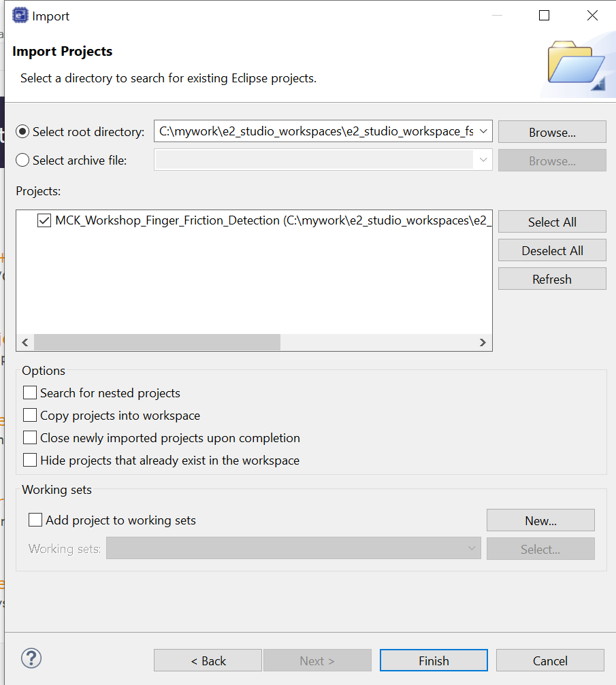
Task: Click the Projects list horizontal scrollbar thumb
Action: tap(157, 342)
